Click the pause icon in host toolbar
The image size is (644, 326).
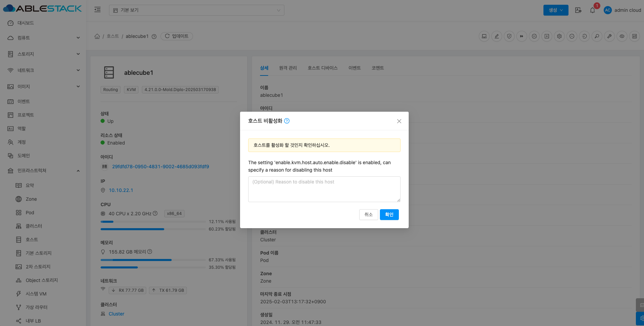pos(534,36)
